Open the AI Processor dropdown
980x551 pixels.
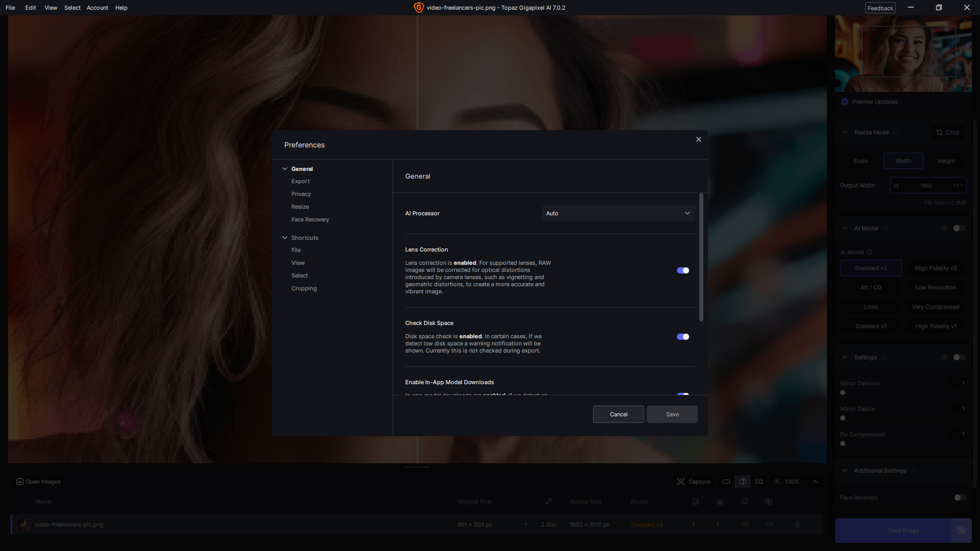pos(619,213)
